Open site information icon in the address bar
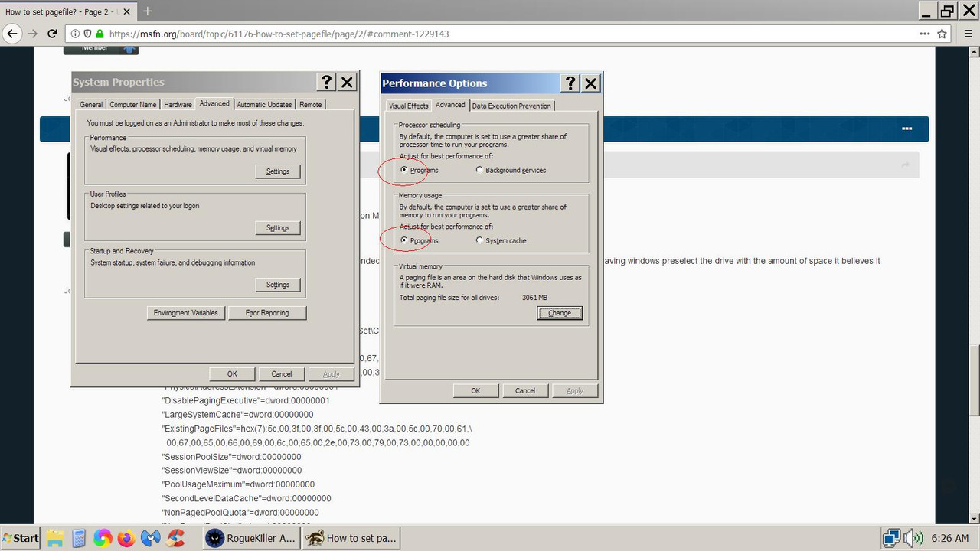 point(76,34)
